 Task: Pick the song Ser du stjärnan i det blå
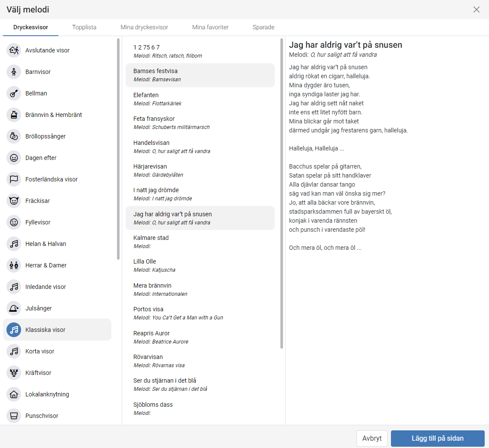click(200, 384)
